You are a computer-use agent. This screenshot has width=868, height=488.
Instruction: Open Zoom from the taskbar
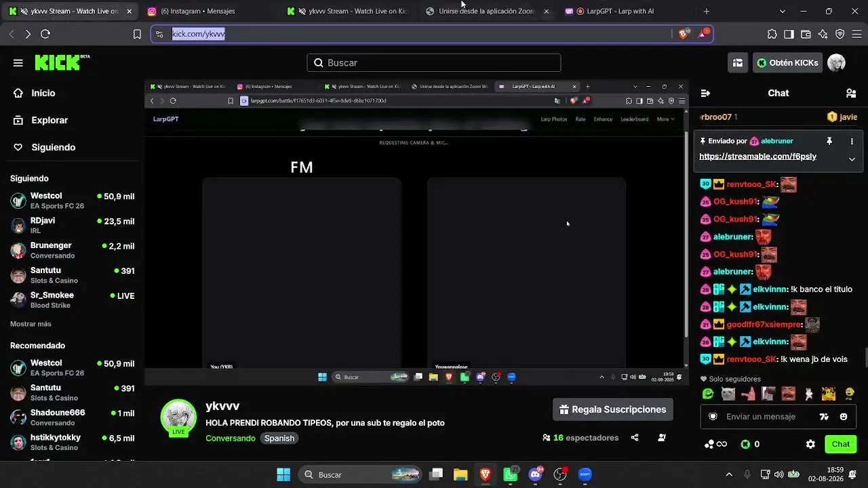coord(585,474)
